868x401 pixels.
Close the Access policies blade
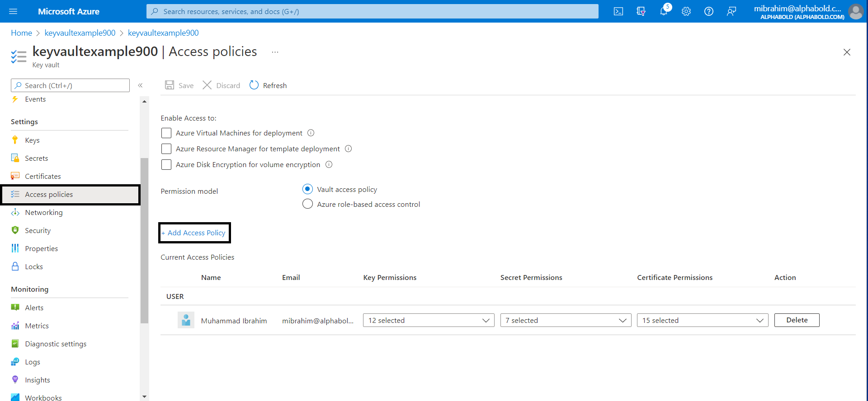[x=847, y=52]
